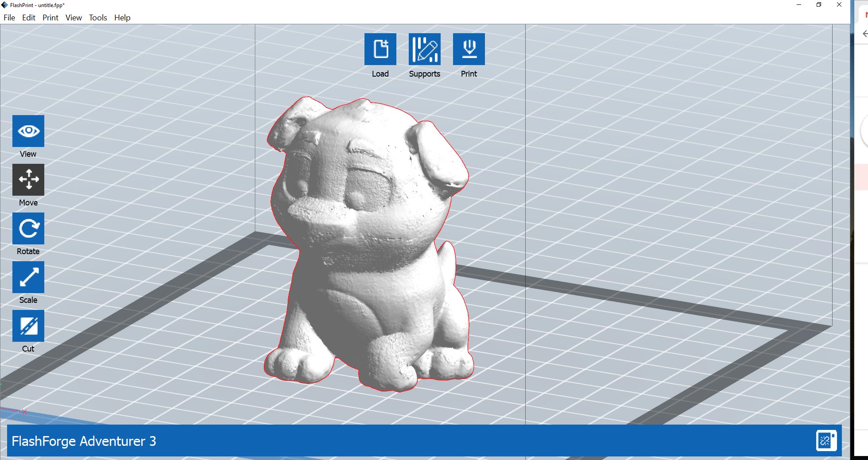This screenshot has height=460, width=868.
Task: Open the Supports editing tool
Action: pos(425,49)
